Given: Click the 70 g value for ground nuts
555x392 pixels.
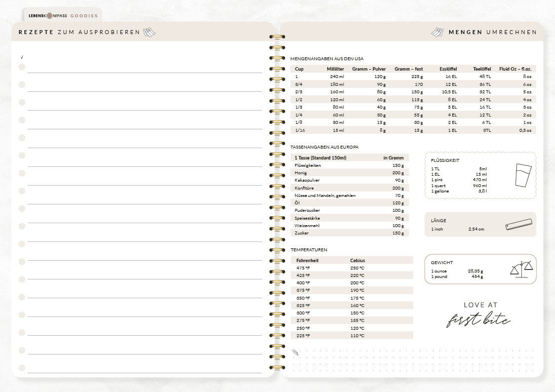Looking at the screenshot, I should coord(399,196).
